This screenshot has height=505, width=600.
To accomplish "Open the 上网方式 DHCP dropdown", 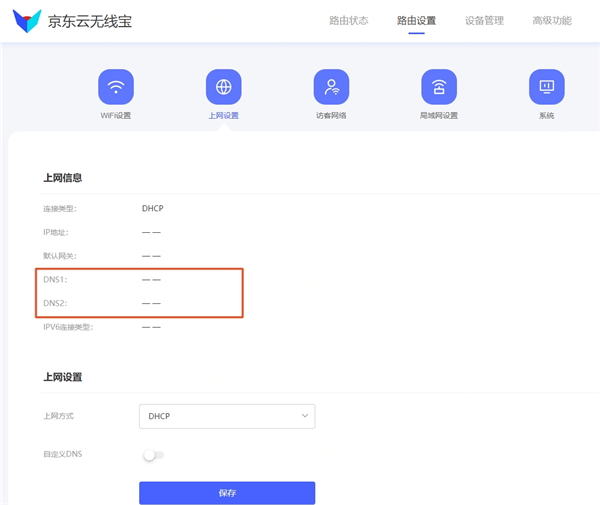I will 226,416.
